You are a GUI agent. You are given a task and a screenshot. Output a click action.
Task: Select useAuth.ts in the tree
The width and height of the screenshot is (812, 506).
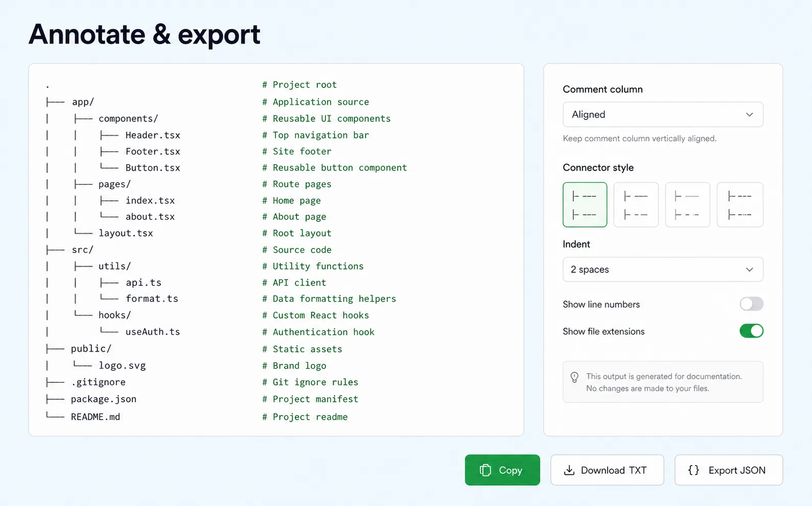pos(153,332)
